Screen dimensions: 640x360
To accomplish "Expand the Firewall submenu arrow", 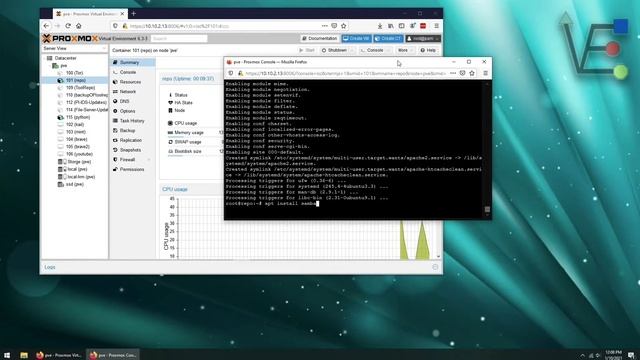I will [149, 160].
